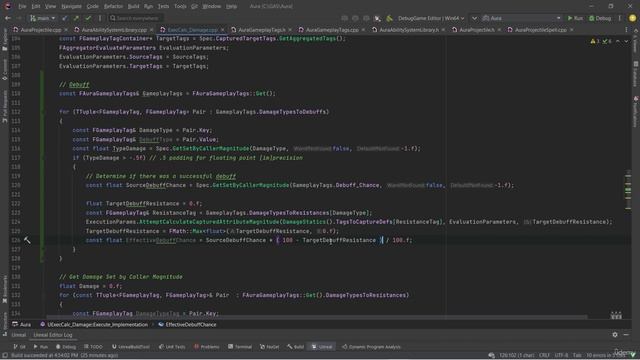Screen dimensions: 640x360
Task: Open the File menu
Action: [x=22, y=6]
